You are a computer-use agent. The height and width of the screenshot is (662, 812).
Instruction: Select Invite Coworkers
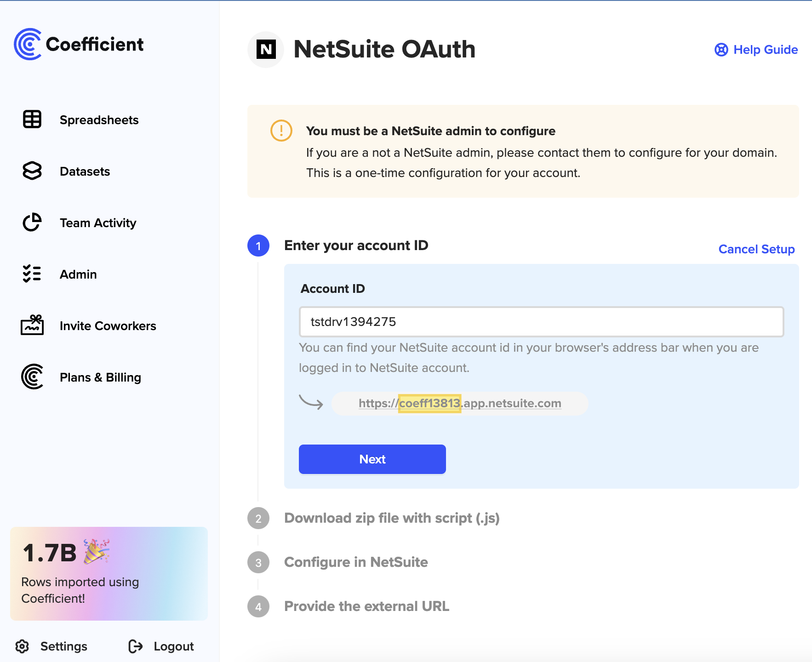(108, 326)
